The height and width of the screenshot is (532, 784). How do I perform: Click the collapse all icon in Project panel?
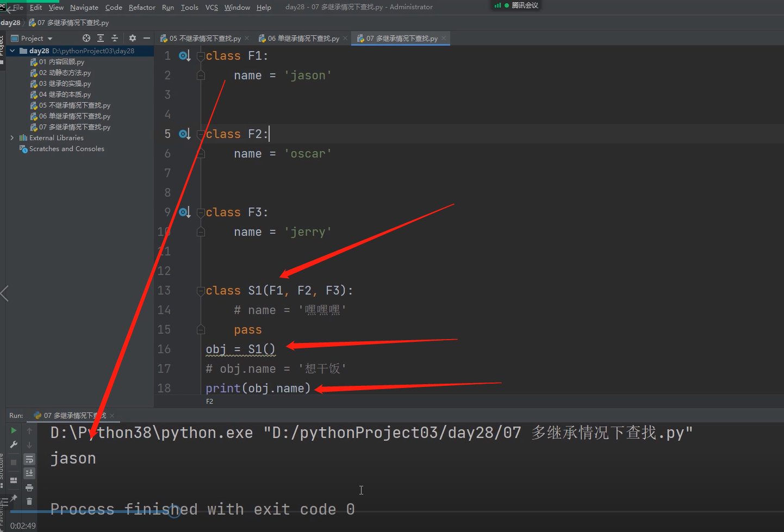click(x=115, y=38)
